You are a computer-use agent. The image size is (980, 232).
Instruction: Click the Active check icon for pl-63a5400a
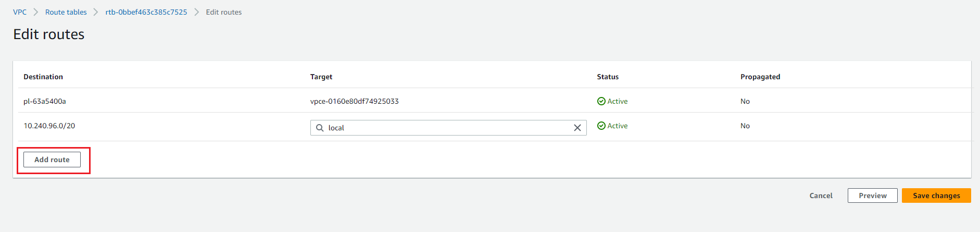tap(601, 101)
